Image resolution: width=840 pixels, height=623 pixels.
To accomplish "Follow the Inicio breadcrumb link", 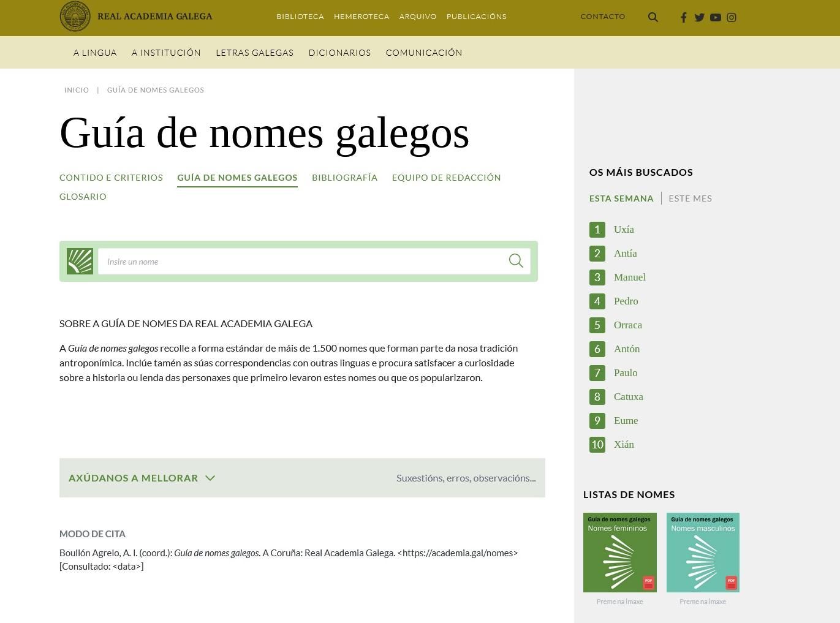I will click(77, 90).
